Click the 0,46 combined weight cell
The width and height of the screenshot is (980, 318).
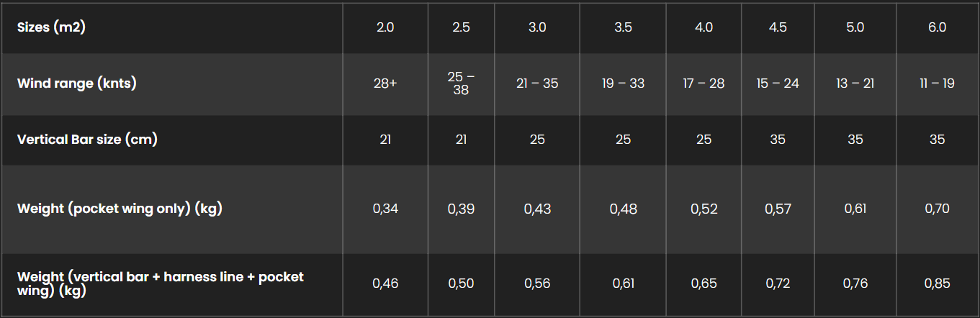[x=385, y=283]
